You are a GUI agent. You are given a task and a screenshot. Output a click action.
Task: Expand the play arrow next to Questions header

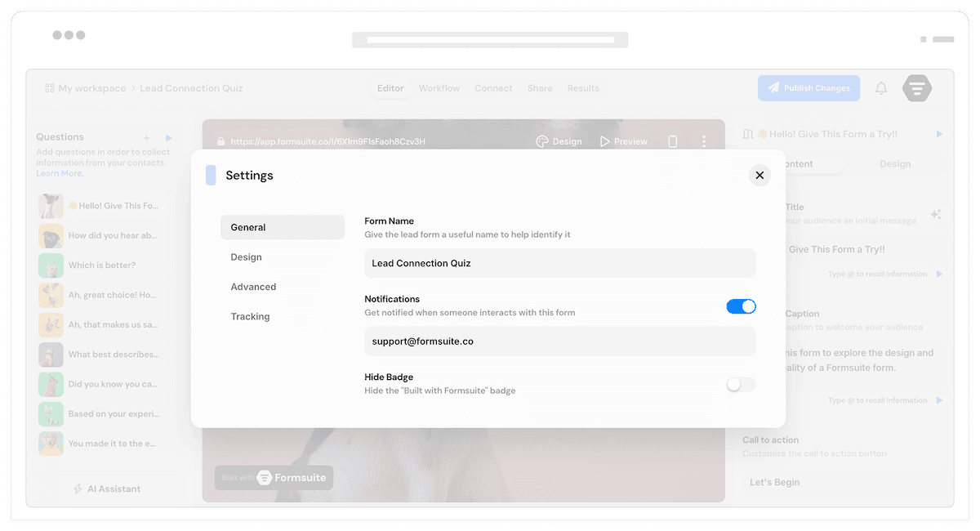[168, 138]
